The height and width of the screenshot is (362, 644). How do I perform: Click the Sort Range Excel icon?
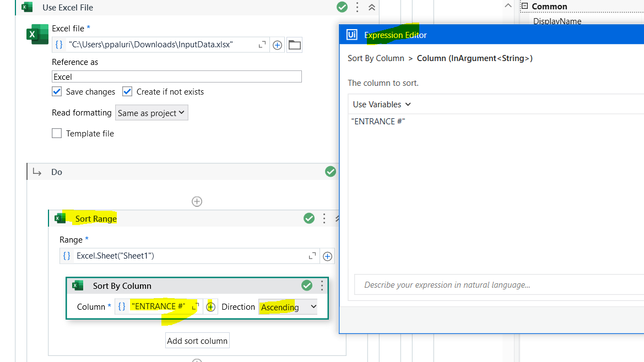(x=61, y=218)
